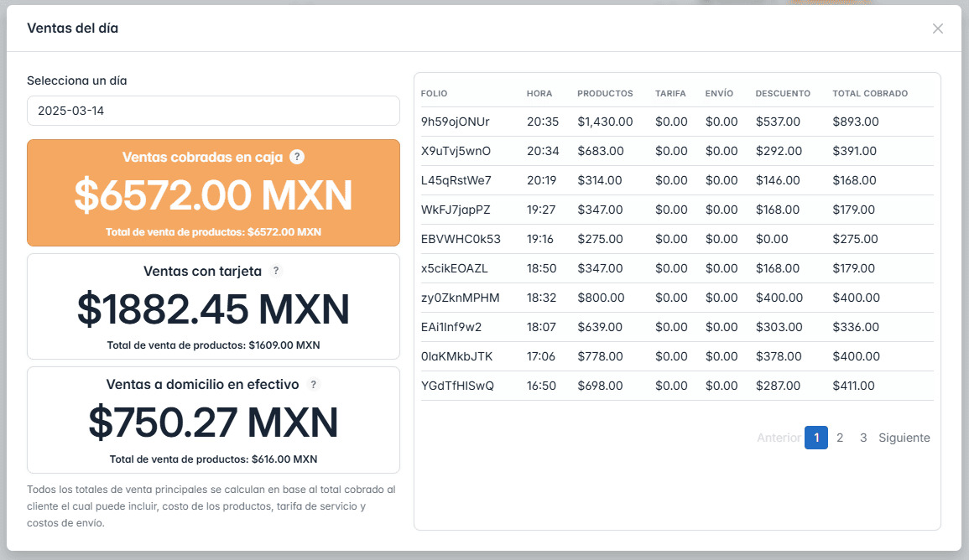
Task: Click the TOTAL COBRADO column header
Action: point(870,93)
